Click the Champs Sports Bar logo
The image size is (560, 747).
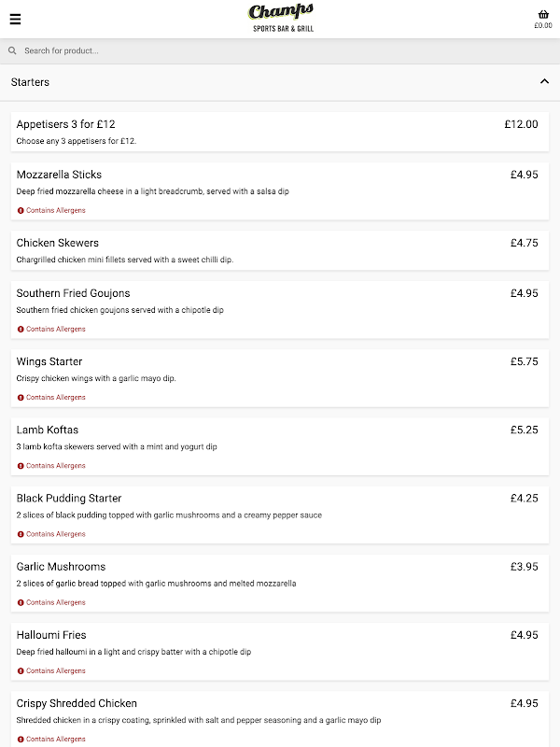(281, 18)
